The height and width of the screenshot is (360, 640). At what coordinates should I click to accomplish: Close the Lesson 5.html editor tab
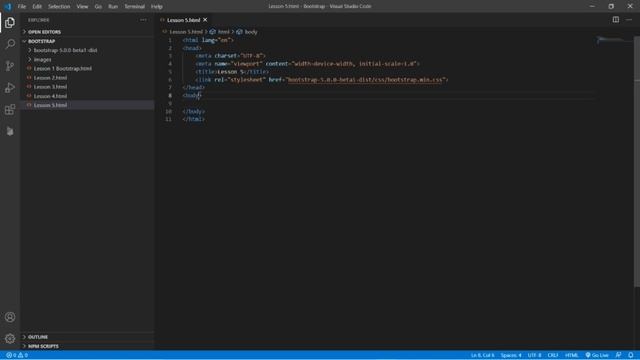(x=205, y=20)
